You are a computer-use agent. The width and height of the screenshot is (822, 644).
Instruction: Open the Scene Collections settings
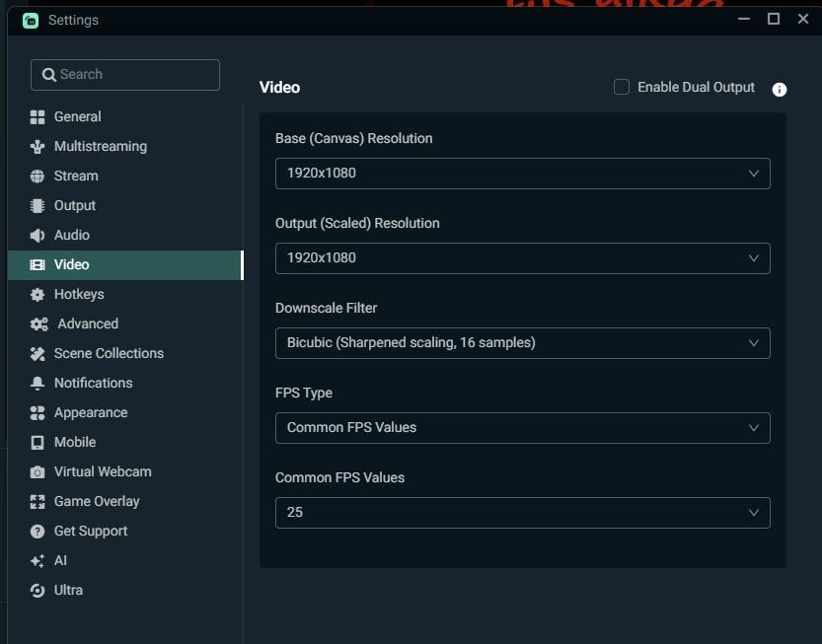pyautogui.click(x=109, y=353)
